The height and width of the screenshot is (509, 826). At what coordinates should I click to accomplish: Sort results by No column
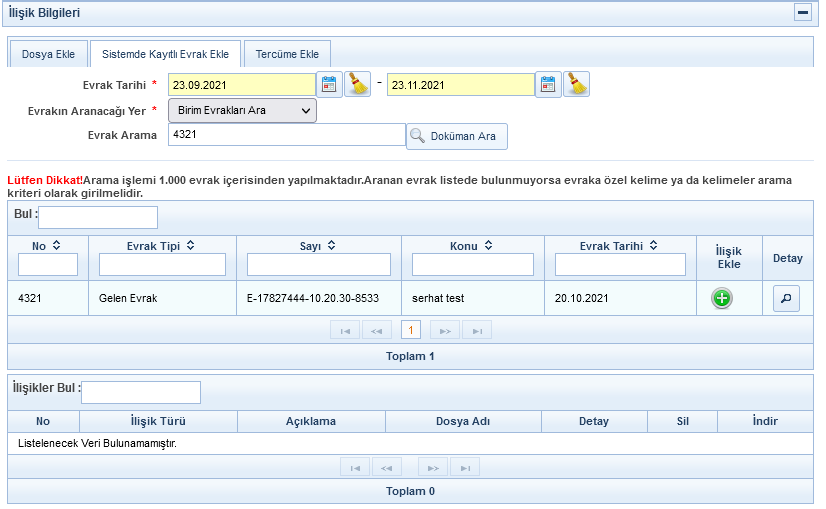coord(57,245)
